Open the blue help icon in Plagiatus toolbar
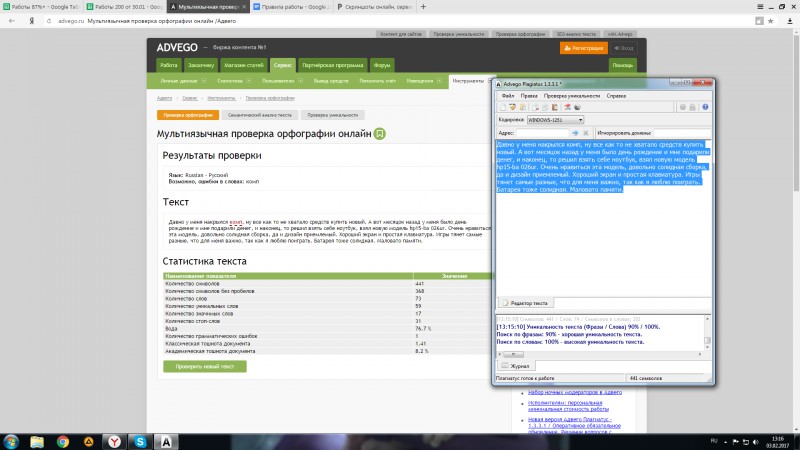800x450 pixels. tap(705, 107)
